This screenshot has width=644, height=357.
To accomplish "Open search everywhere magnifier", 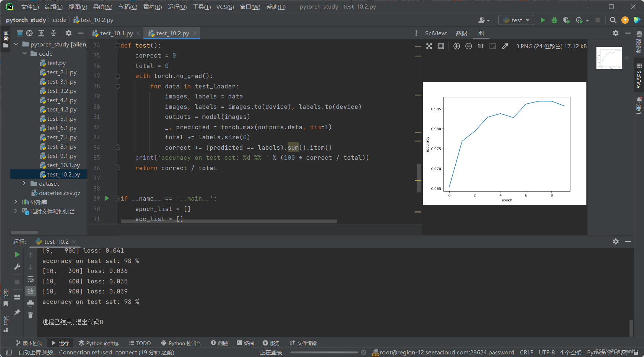I will (x=613, y=20).
